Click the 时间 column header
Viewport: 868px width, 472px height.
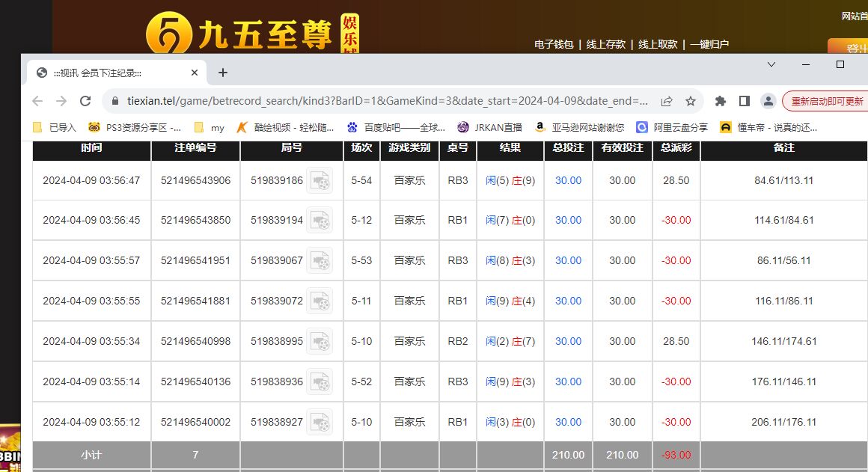(91, 148)
